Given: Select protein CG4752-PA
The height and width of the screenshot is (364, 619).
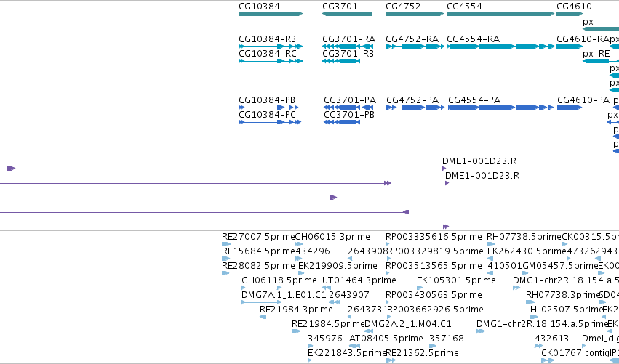Looking at the screenshot, I should click(412, 100).
